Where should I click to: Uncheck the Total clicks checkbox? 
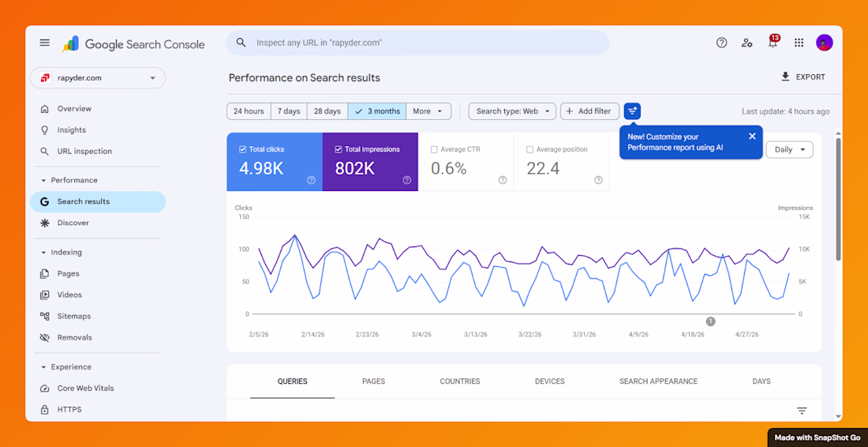click(242, 149)
